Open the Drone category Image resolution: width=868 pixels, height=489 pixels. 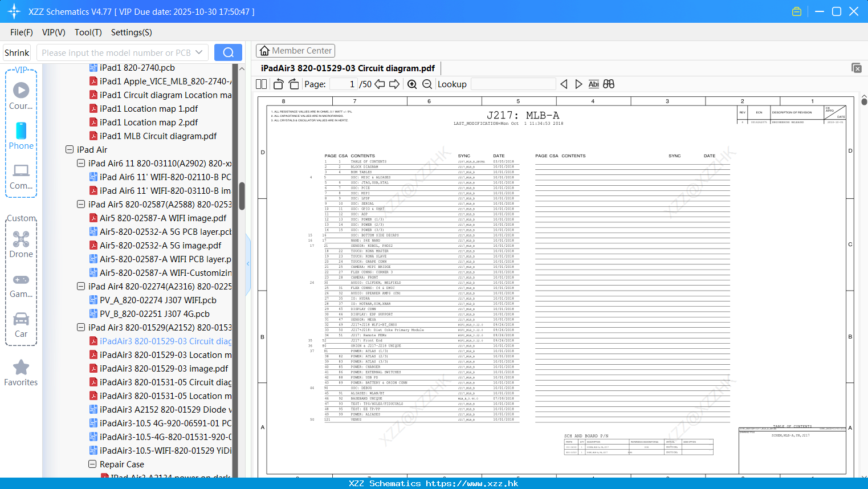click(x=21, y=244)
